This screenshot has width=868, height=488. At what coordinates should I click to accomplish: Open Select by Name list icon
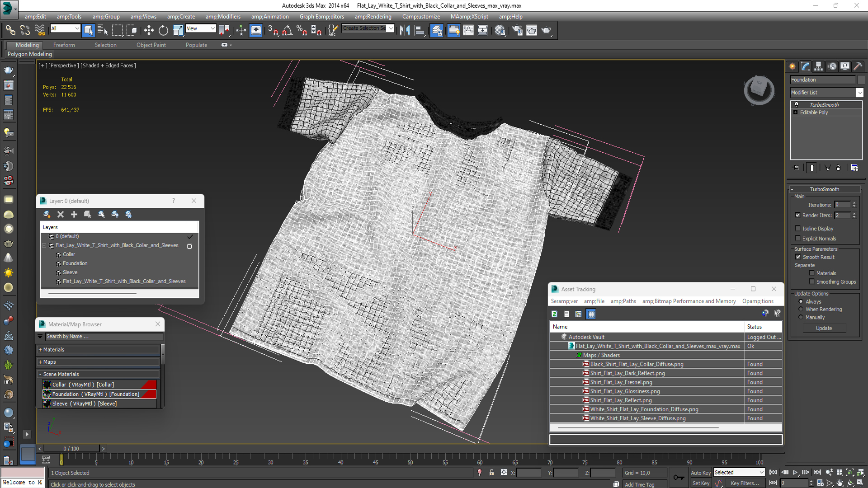103,30
